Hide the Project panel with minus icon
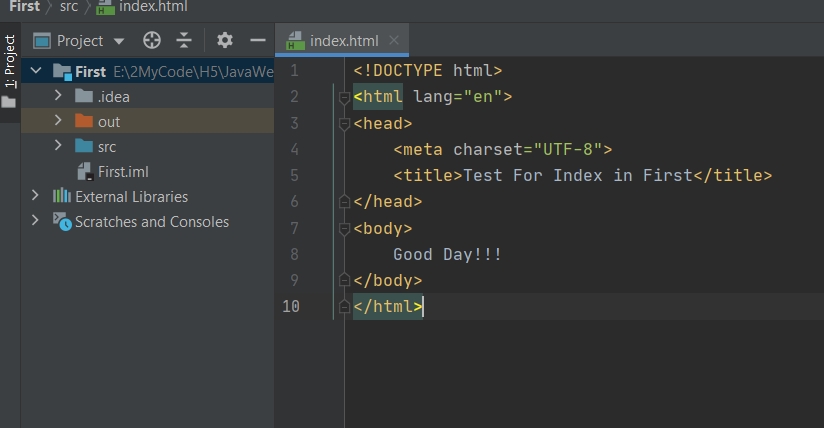Viewport: 824px width, 428px height. click(258, 40)
